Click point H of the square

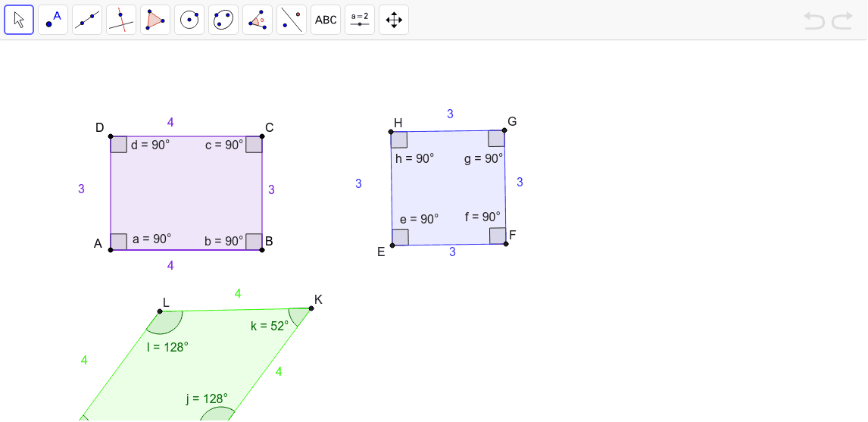click(391, 132)
